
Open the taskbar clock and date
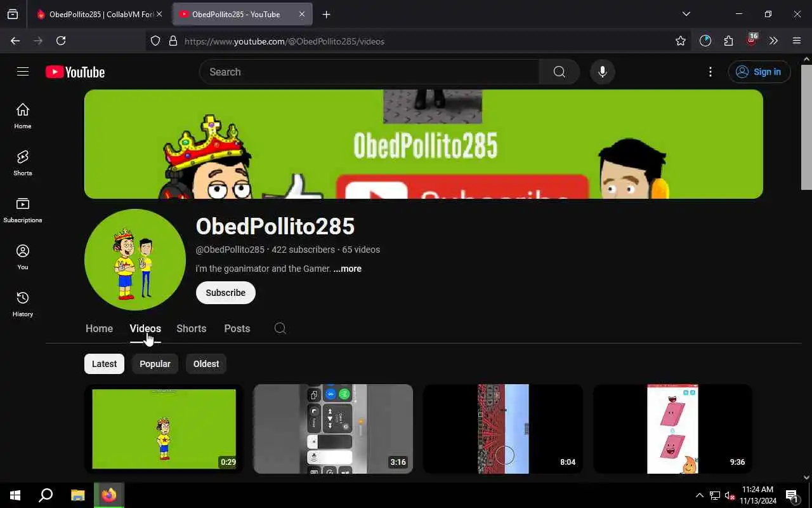click(x=757, y=495)
